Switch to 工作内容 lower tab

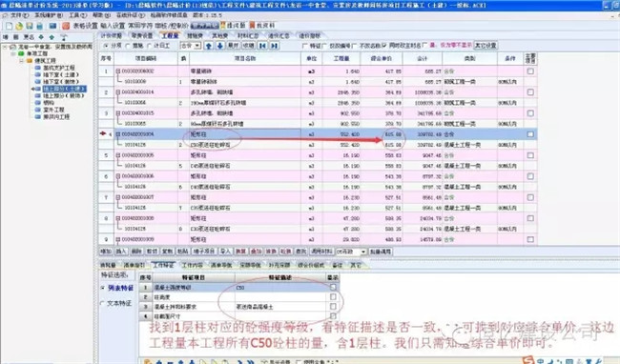point(192,265)
